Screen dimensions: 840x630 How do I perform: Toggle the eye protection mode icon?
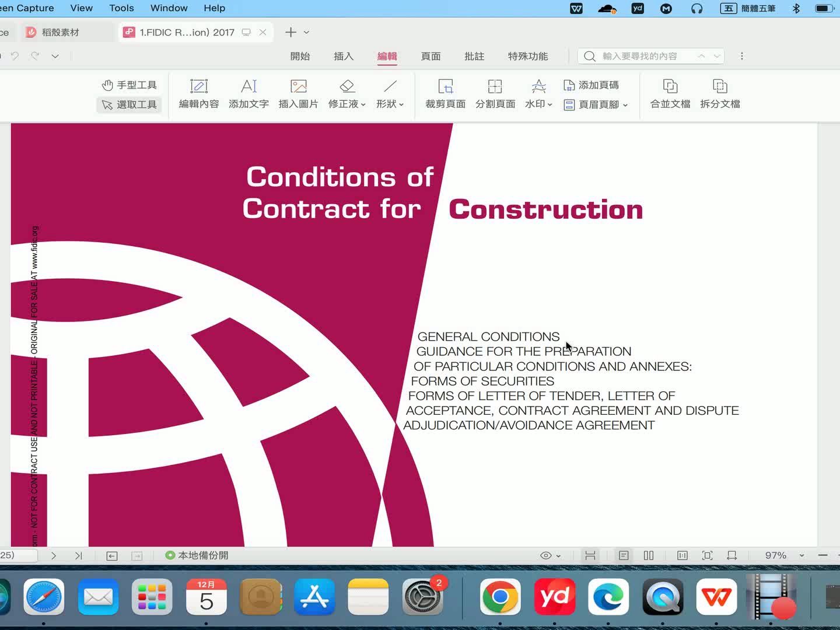point(546,555)
